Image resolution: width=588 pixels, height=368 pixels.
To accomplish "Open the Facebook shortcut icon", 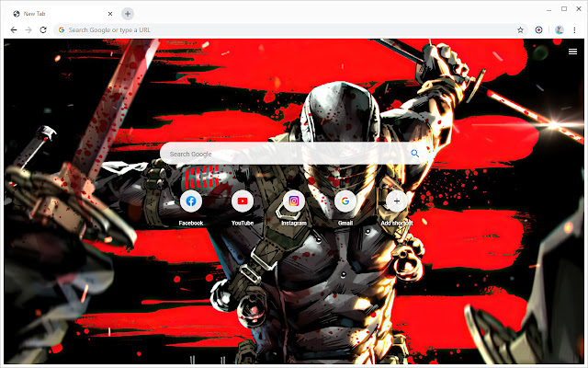I will tap(191, 201).
